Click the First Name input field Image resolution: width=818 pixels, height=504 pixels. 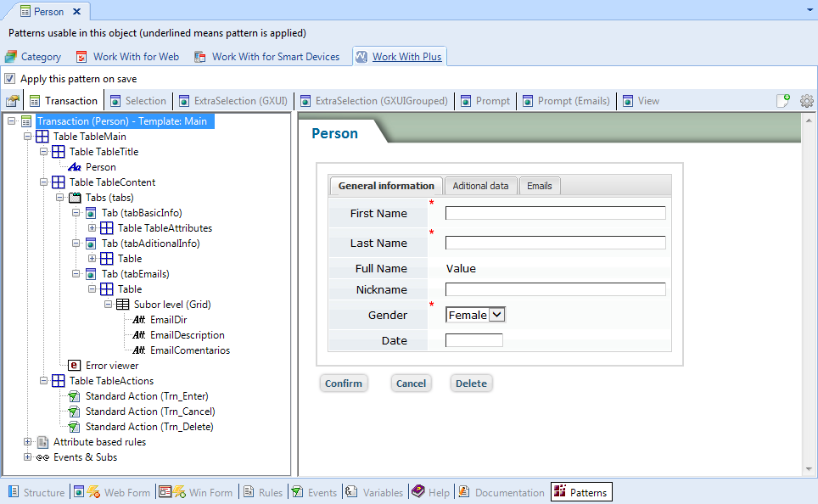pos(555,213)
